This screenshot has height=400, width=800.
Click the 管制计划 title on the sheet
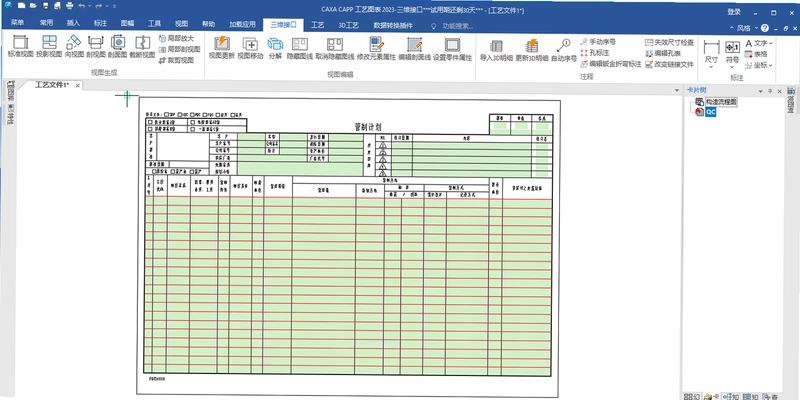pyautogui.click(x=368, y=127)
